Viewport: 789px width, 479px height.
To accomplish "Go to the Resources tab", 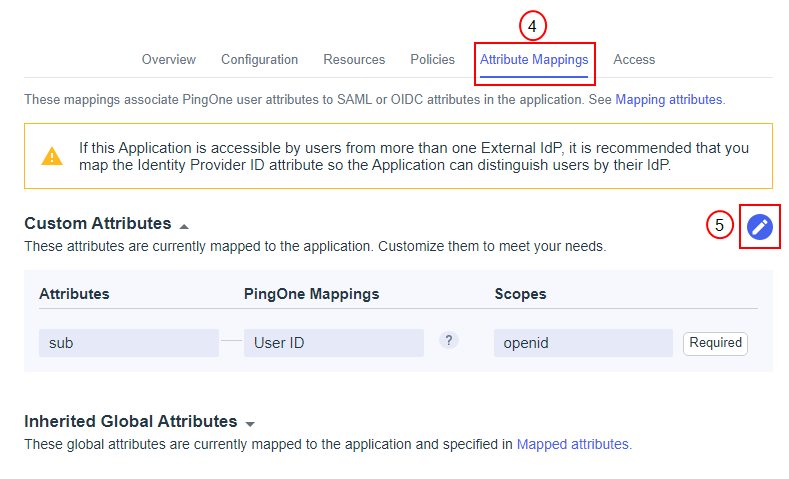I will [x=354, y=59].
